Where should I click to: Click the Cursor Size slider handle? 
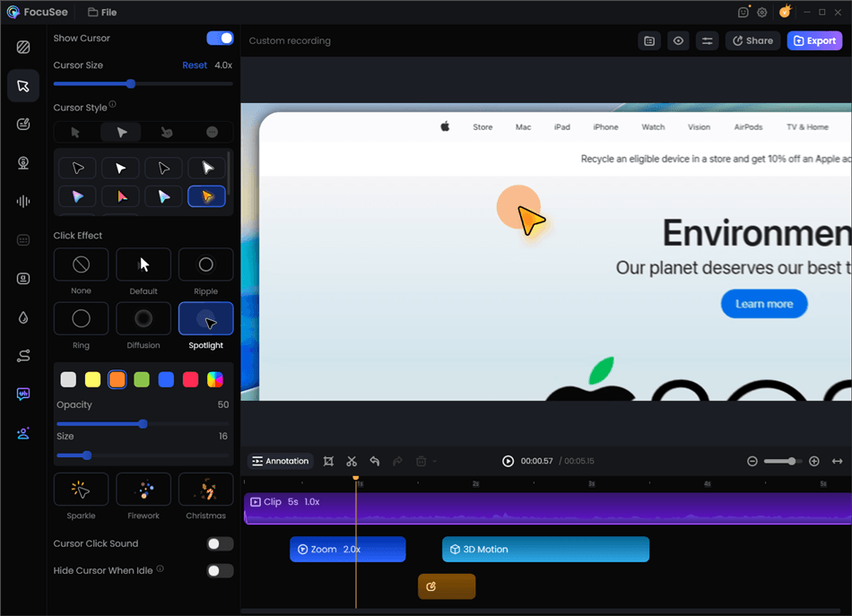(130, 83)
